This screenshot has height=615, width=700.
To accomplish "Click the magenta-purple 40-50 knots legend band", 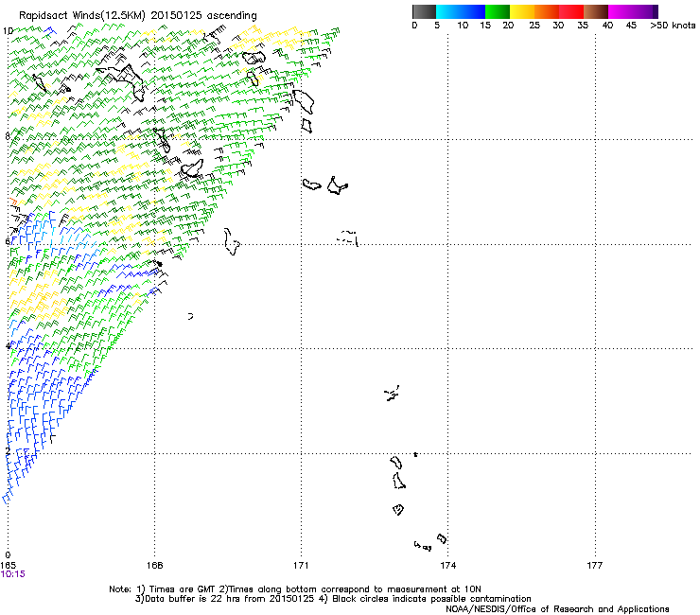I will point(633,11).
